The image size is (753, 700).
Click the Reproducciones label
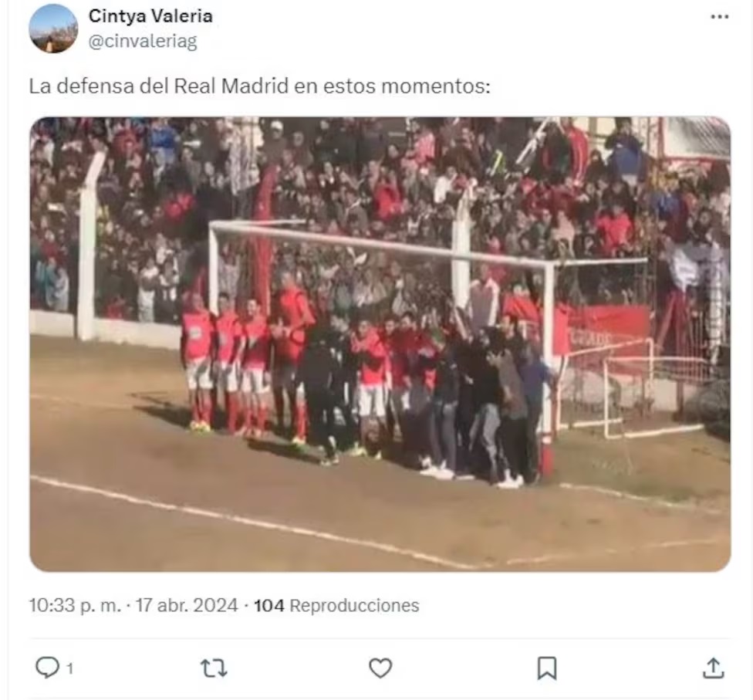click(x=354, y=605)
